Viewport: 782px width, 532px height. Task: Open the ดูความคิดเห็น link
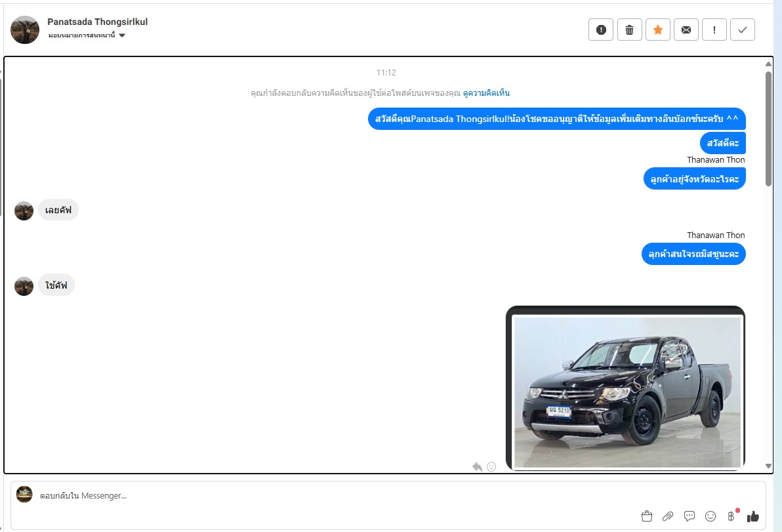[486, 92]
